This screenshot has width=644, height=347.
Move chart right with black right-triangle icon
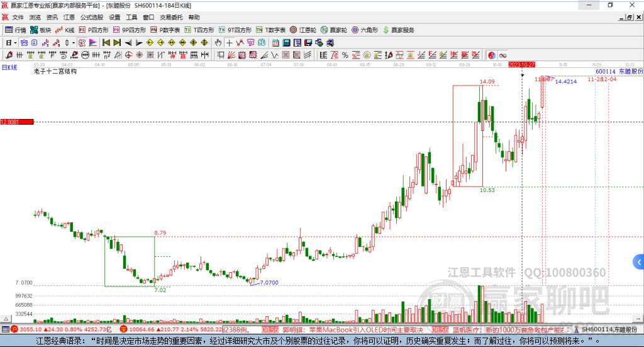[139, 43]
